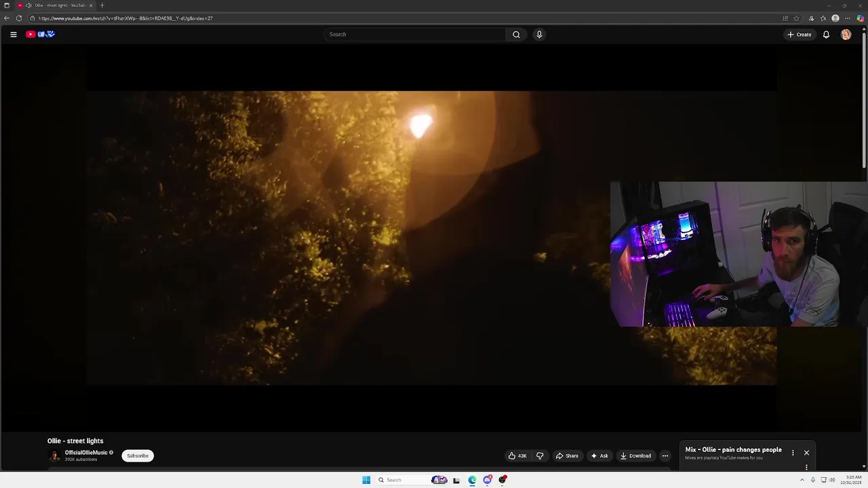Add this page to favorites star
This screenshot has height=488, width=868.
pos(797,18)
